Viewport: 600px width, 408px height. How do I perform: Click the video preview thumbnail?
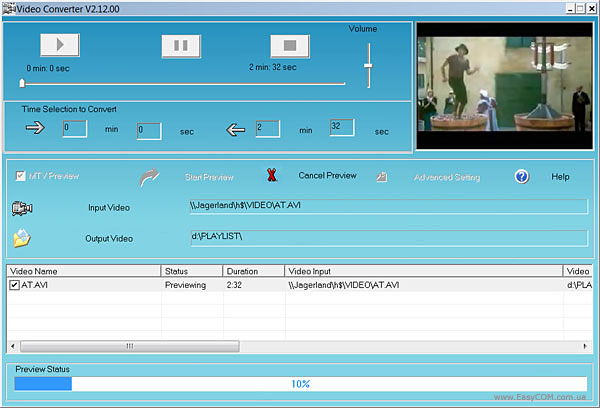(x=503, y=77)
